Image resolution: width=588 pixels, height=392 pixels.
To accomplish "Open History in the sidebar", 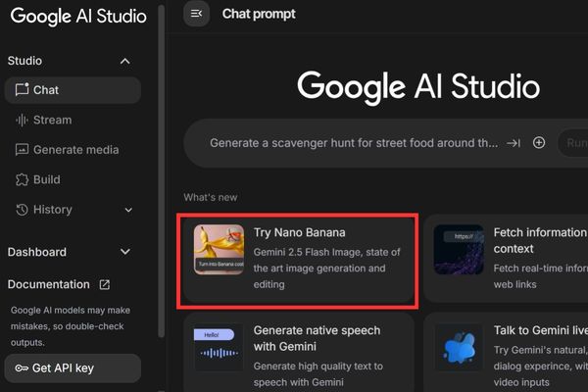I will pos(53,210).
